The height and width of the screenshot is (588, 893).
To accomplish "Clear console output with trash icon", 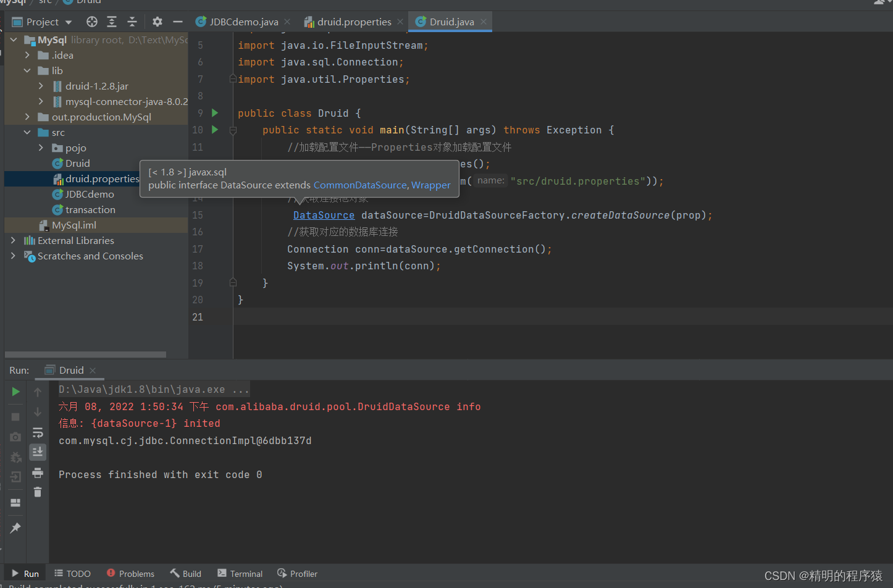I will point(38,492).
